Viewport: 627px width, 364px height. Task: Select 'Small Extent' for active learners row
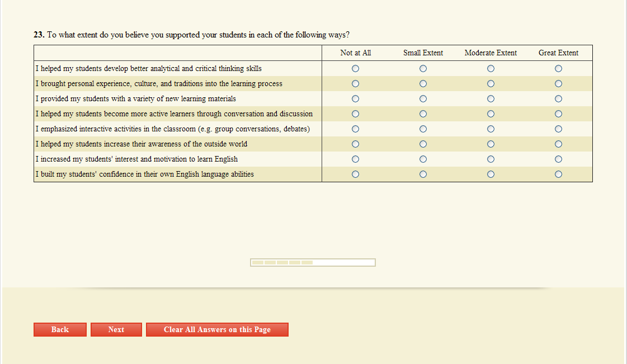[423, 114]
